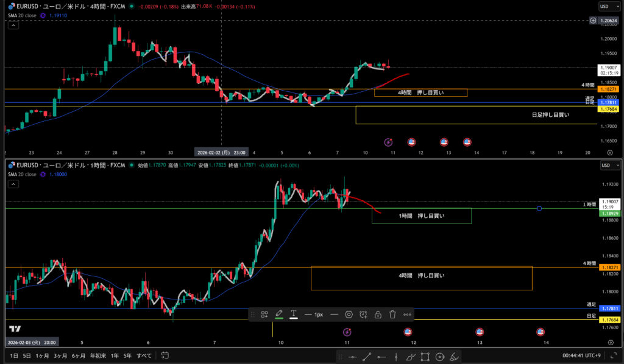Click the plus button beside 1.20624 price
This screenshot has height=364, width=624.
coord(593,20)
